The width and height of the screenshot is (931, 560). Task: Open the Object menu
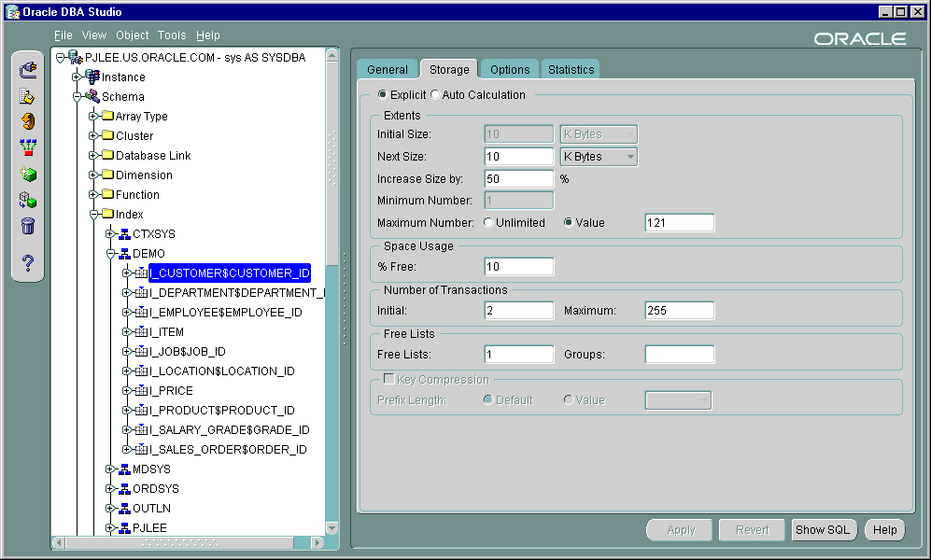point(132,35)
